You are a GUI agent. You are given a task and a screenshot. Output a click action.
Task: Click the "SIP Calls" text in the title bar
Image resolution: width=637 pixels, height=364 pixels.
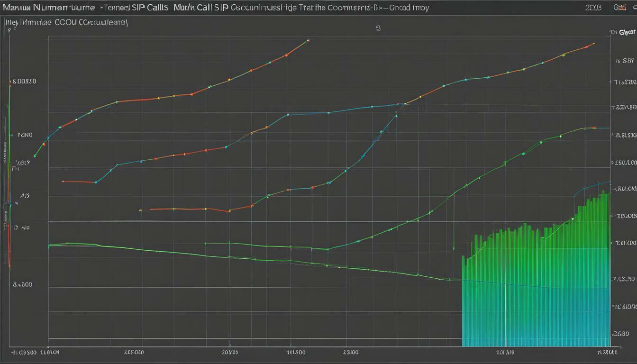click(137, 8)
